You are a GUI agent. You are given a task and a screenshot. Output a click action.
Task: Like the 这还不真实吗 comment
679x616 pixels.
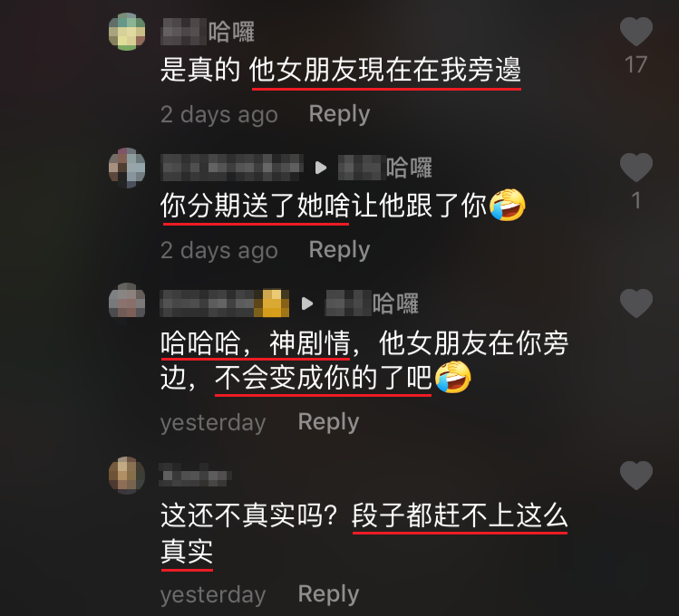(635, 476)
